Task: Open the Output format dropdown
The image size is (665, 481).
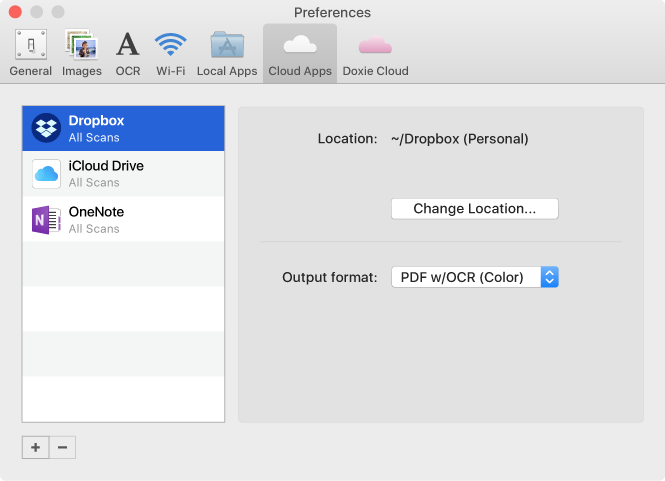Action: [474, 277]
